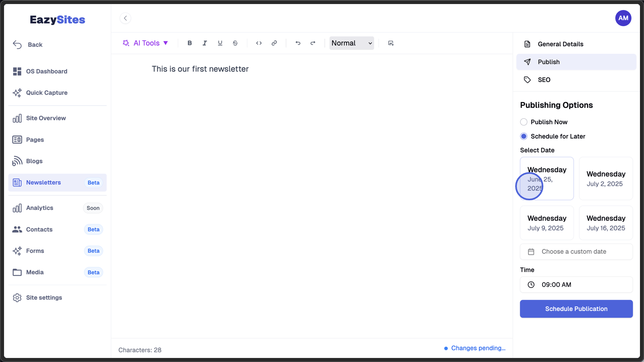
Task: Click the EazySites logo
Action: point(58,20)
